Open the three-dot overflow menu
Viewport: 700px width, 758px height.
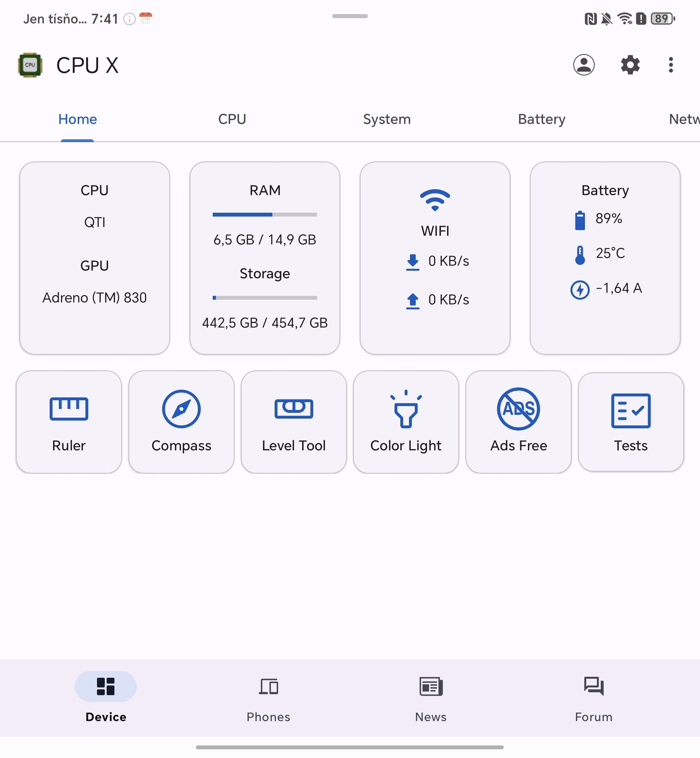point(670,65)
